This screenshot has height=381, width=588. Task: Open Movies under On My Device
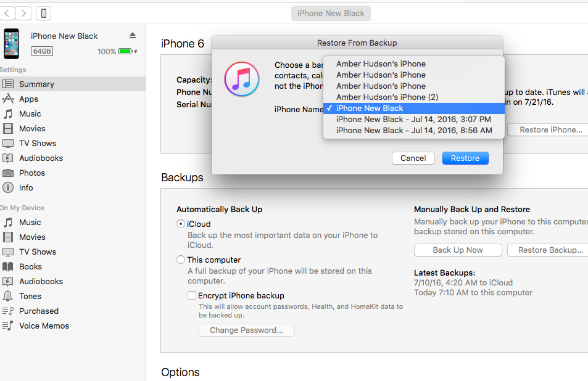32,237
